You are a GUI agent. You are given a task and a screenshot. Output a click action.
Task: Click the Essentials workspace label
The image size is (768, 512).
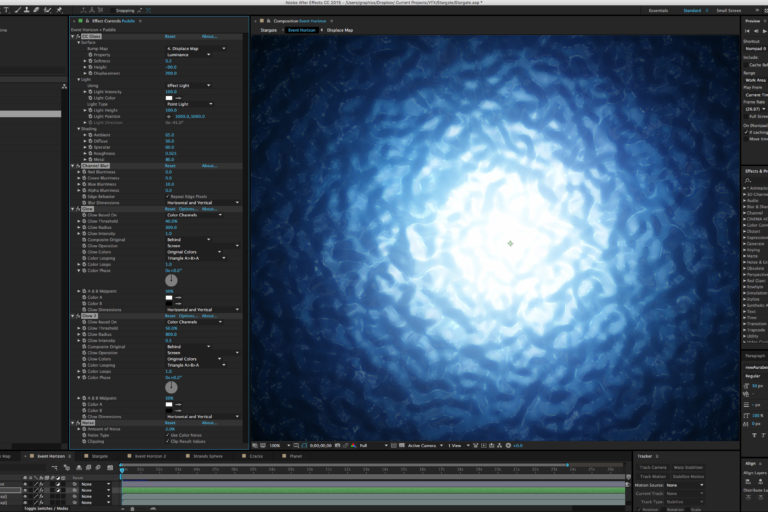[x=659, y=10]
